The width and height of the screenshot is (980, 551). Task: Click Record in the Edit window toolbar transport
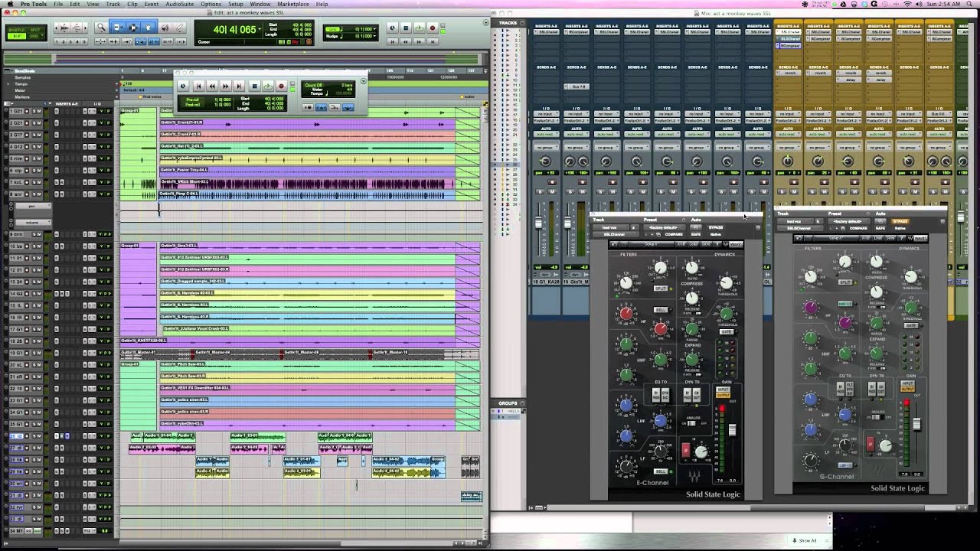pos(432,28)
